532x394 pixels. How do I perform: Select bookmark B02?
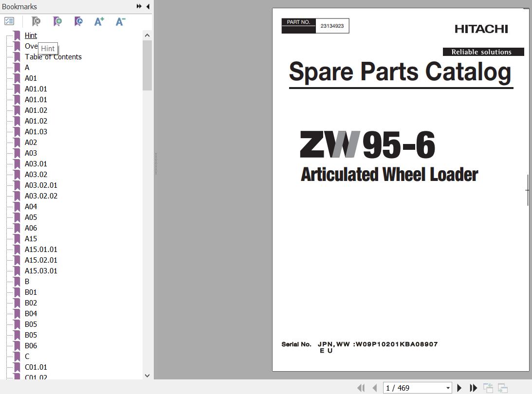(x=31, y=303)
